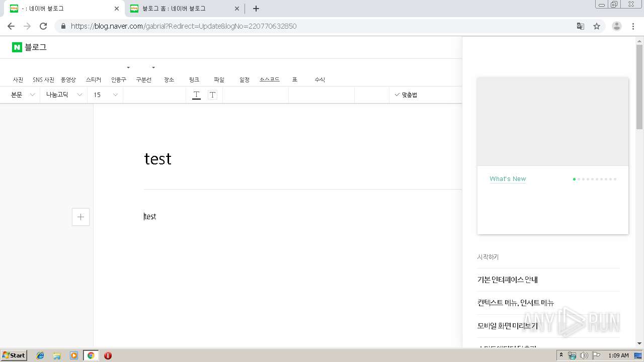Open the SNS 사진 tool
Viewport: 644px width, 362px height.
(43, 80)
